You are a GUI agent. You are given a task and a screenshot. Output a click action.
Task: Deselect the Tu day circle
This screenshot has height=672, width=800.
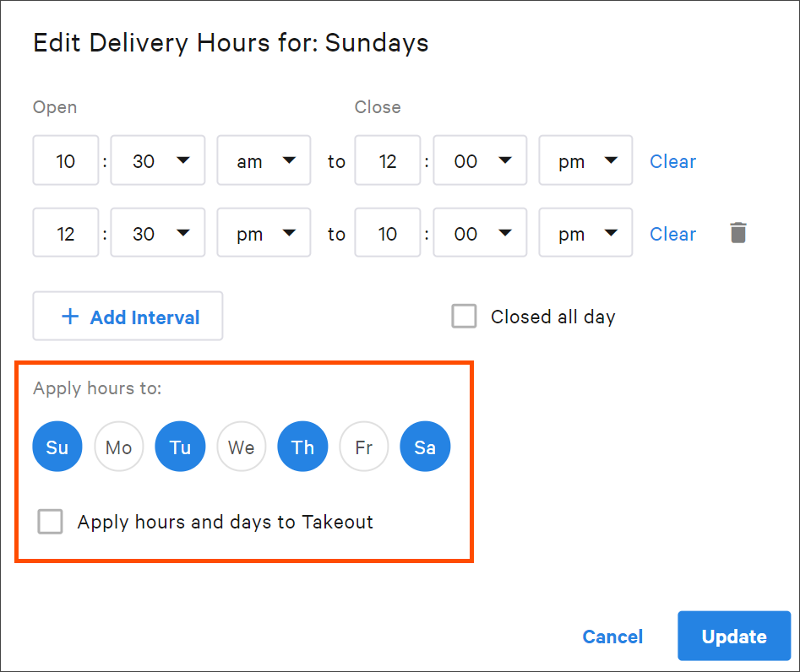[180, 447]
